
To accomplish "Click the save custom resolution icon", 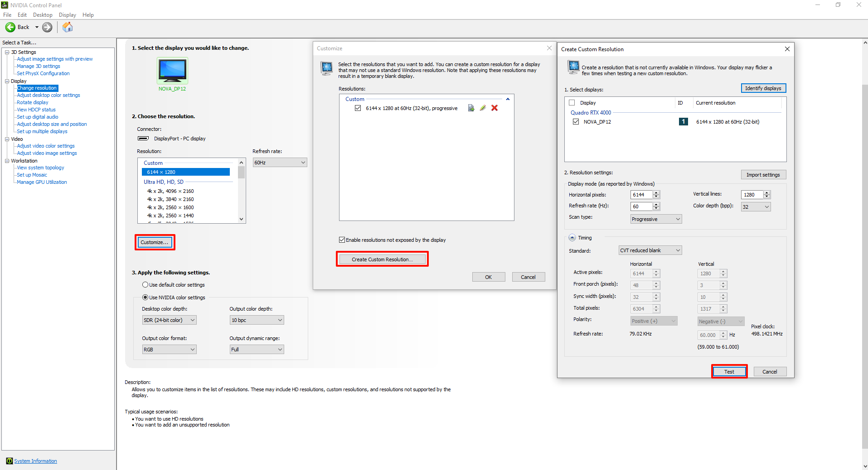I will click(x=471, y=108).
